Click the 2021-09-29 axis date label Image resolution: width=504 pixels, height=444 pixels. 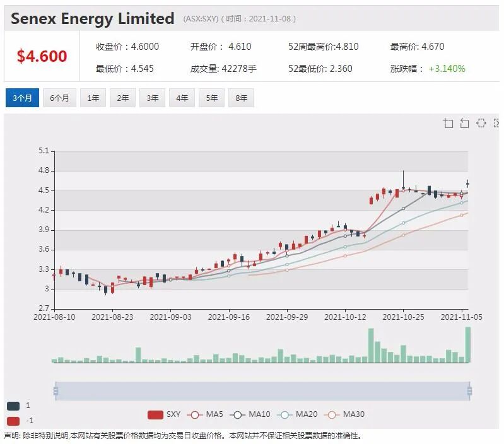click(x=287, y=317)
